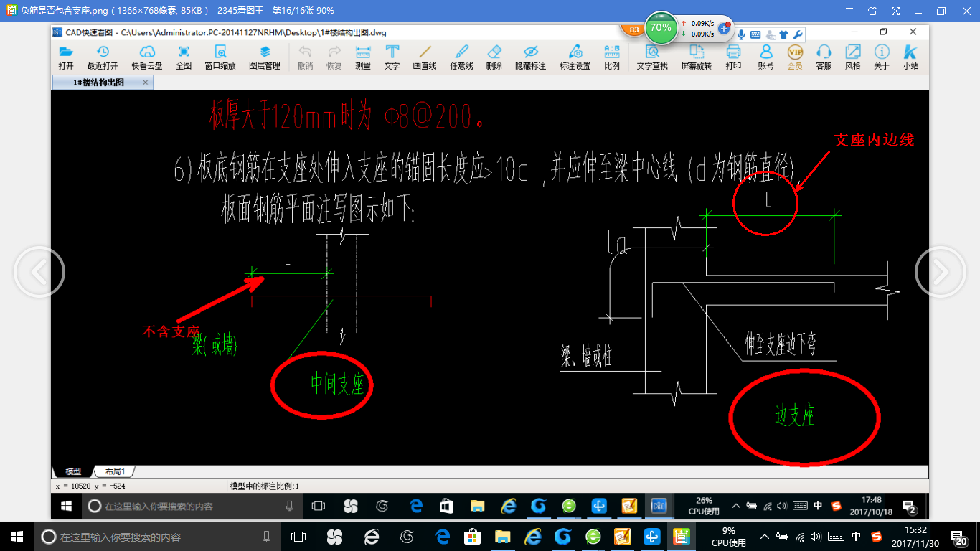Open the notification center with badge 20
Image resolution: width=980 pixels, height=551 pixels.
[958, 536]
